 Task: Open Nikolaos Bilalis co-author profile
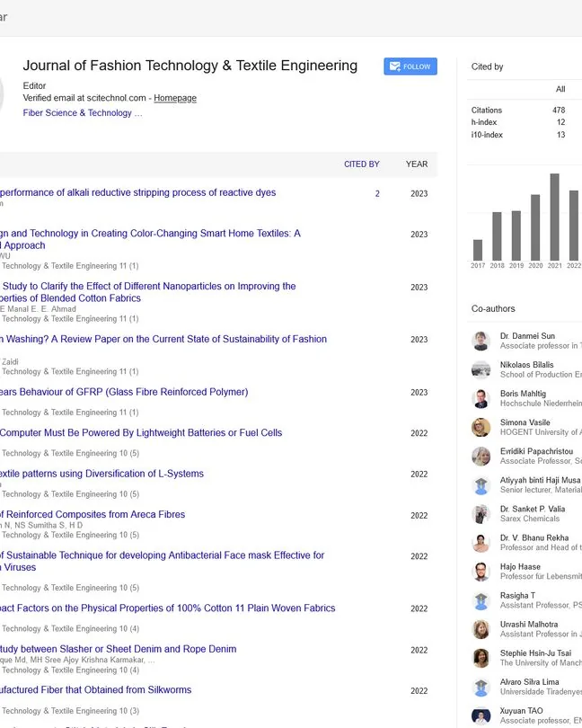[x=527, y=365]
